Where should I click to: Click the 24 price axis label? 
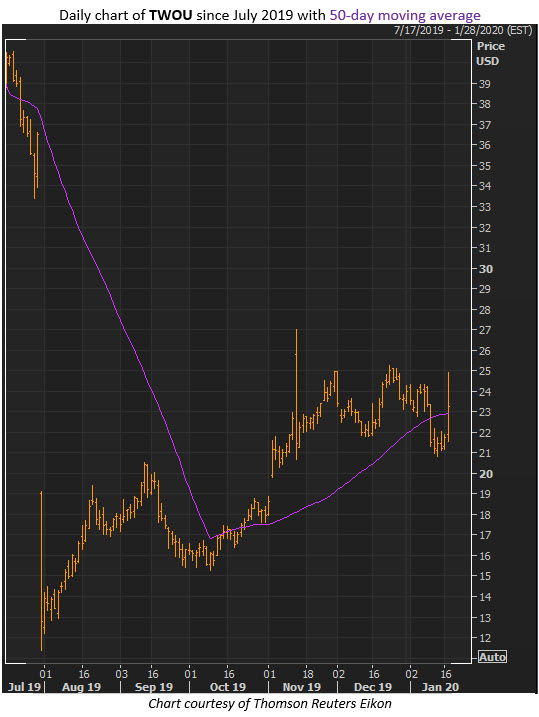(485, 391)
